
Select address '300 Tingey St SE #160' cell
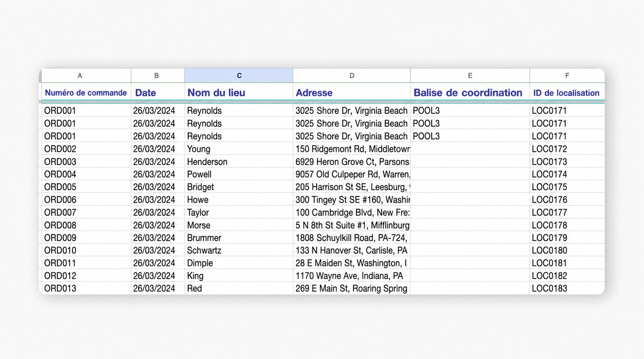[x=352, y=200]
